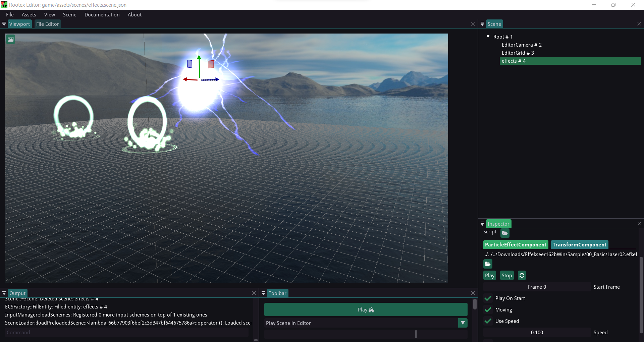This screenshot has height=342, width=644.
Task: Click the refresh effect icon button
Action: pyautogui.click(x=522, y=275)
